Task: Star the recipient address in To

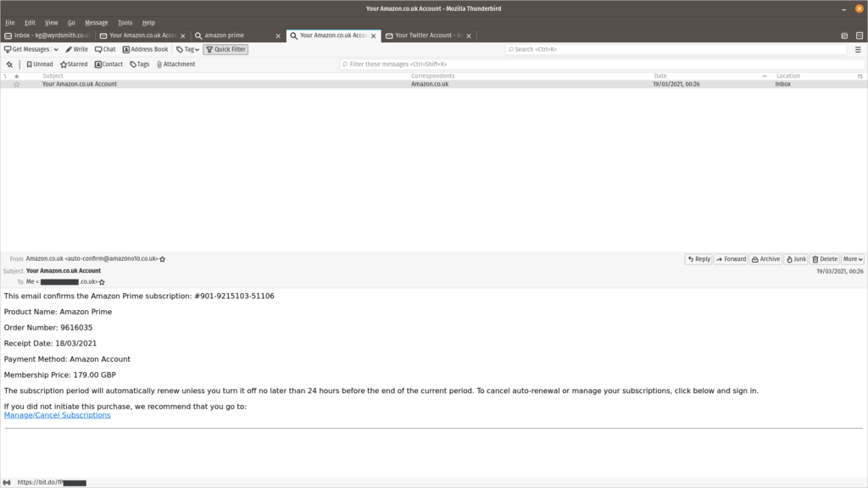Action: (x=102, y=282)
